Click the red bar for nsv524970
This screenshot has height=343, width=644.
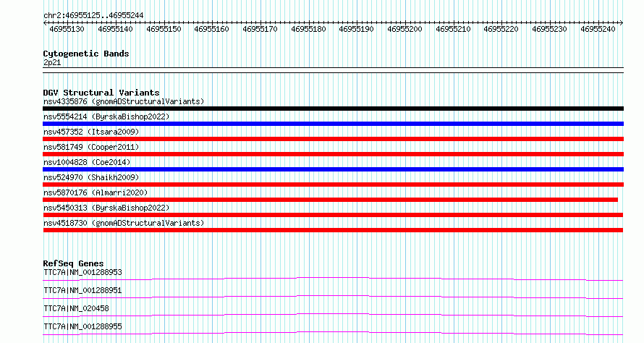click(x=333, y=185)
